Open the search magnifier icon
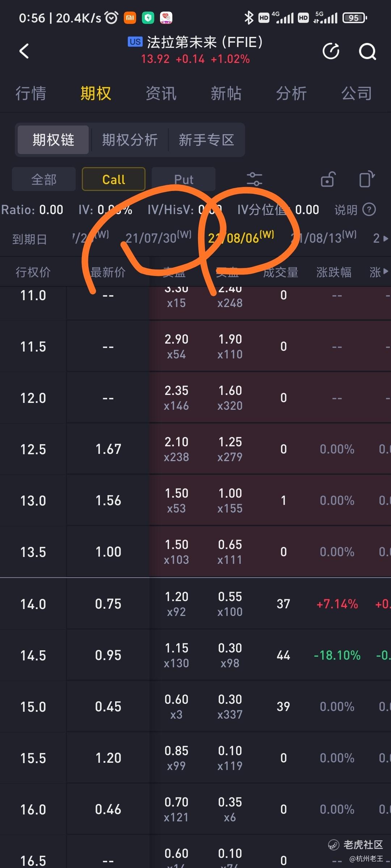This screenshot has height=868, width=391. coord(367,51)
